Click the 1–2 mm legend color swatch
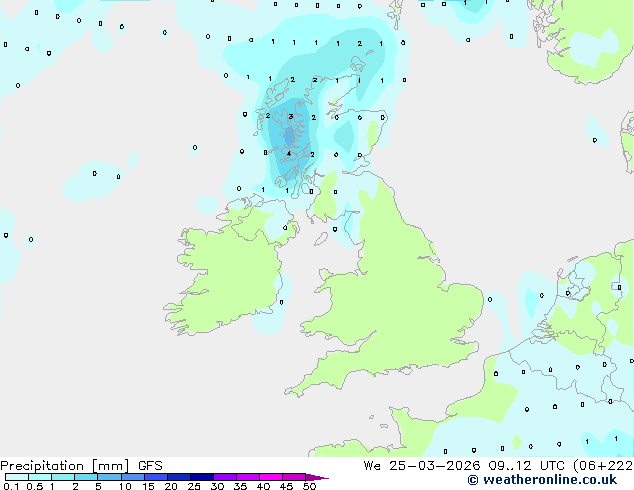The height and width of the screenshot is (490, 634). [63, 477]
